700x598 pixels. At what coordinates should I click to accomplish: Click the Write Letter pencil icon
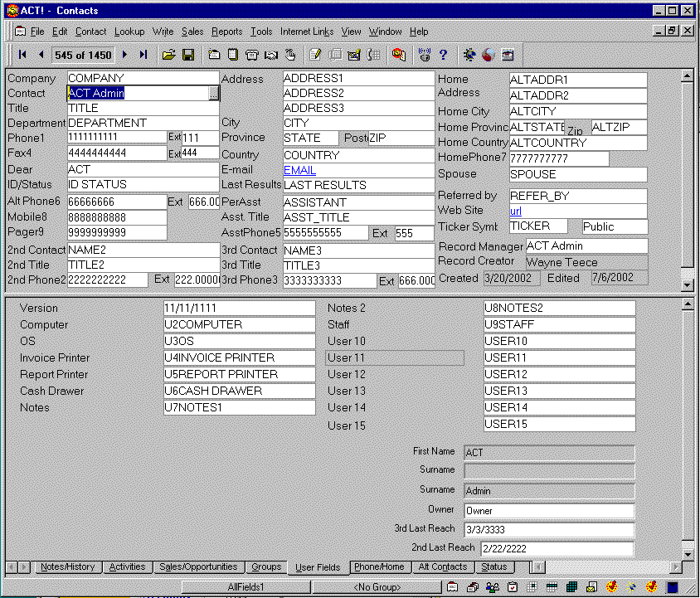click(x=315, y=55)
